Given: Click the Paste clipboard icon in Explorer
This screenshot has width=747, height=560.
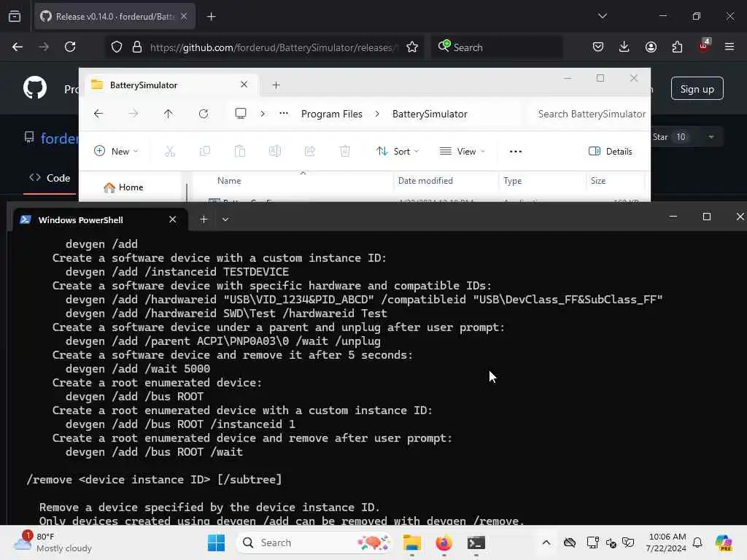Looking at the screenshot, I should pyautogui.click(x=240, y=152).
